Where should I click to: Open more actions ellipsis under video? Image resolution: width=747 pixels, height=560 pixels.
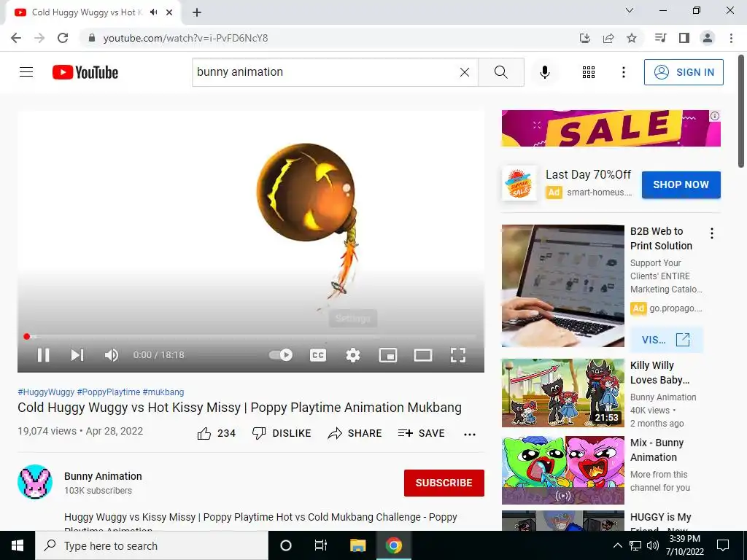(x=470, y=434)
